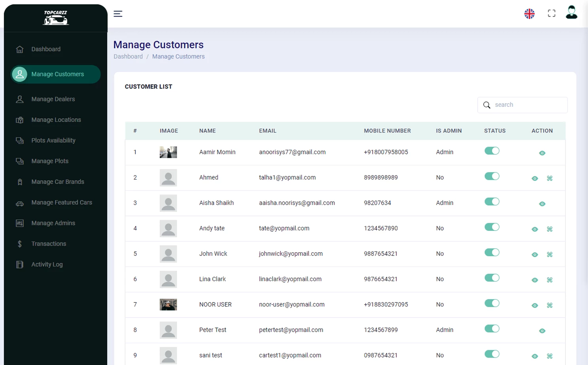The image size is (588, 365).
Task: Switch off Lina Clark's status
Action: [492, 278]
